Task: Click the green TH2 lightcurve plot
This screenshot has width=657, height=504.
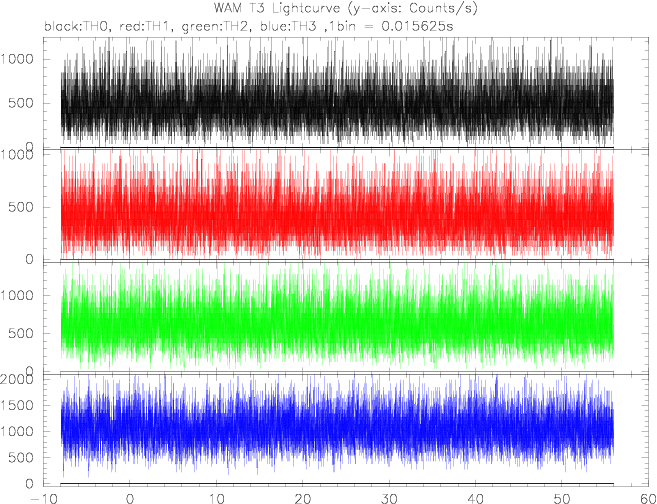Action: (337, 318)
